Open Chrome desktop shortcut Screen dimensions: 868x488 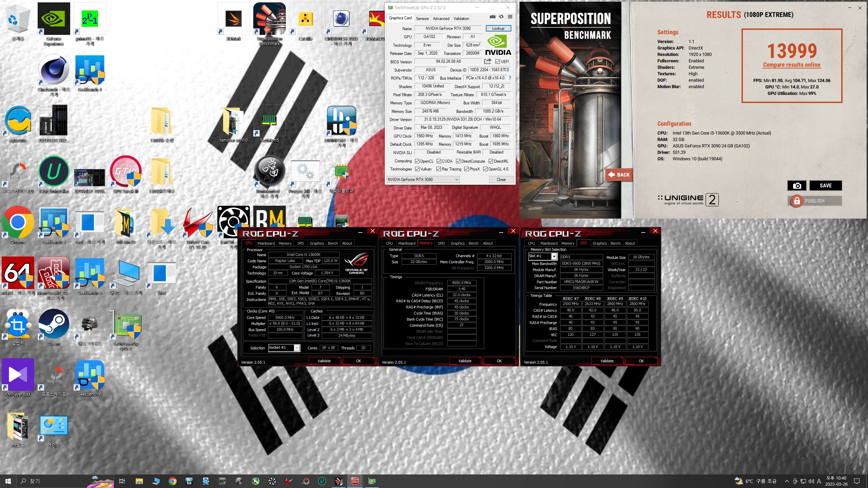tap(18, 225)
